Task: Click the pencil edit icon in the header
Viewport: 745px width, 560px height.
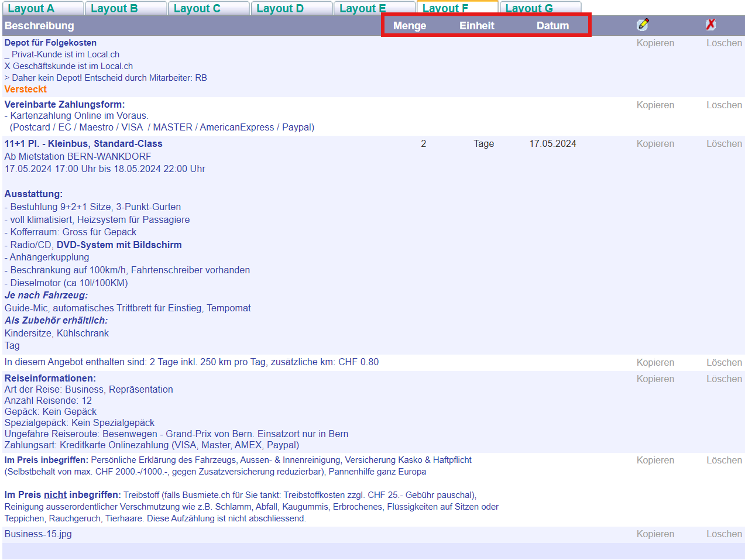Action: click(x=643, y=25)
